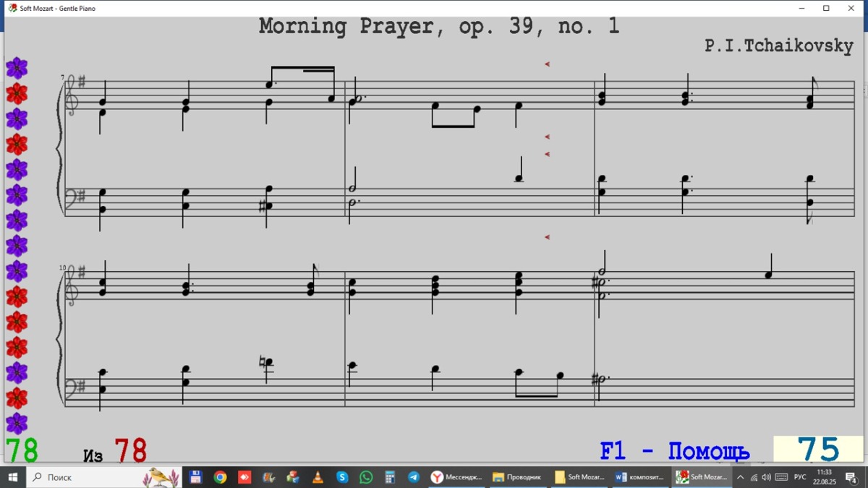The width and height of the screenshot is (868, 488).
Task: Open the blue floppy disk taskbar app
Action: (195, 477)
